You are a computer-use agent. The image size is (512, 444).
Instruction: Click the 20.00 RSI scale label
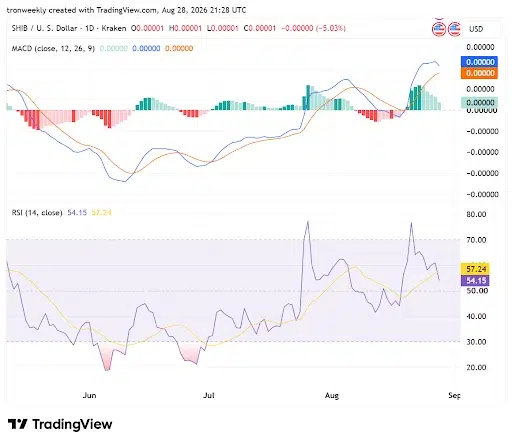[x=476, y=367]
